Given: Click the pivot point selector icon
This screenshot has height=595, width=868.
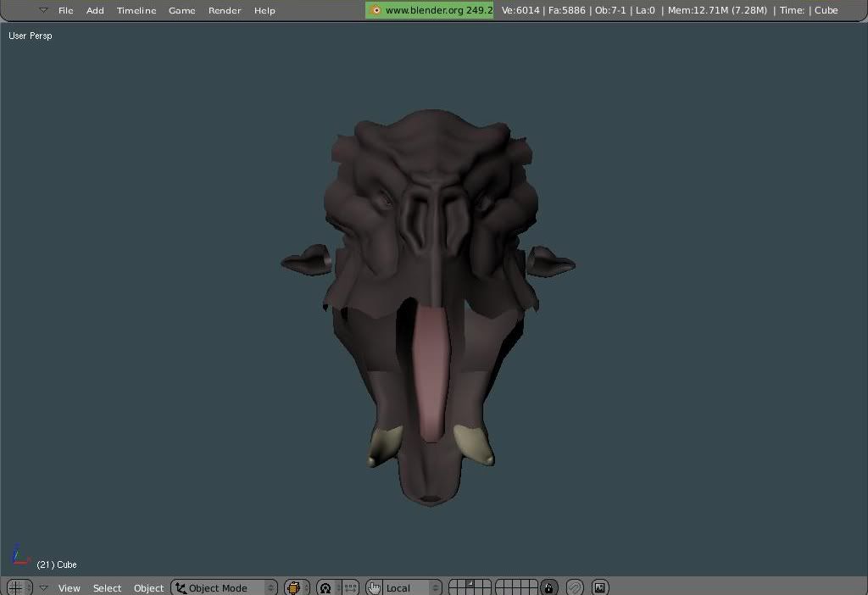Looking at the screenshot, I should (x=325, y=587).
